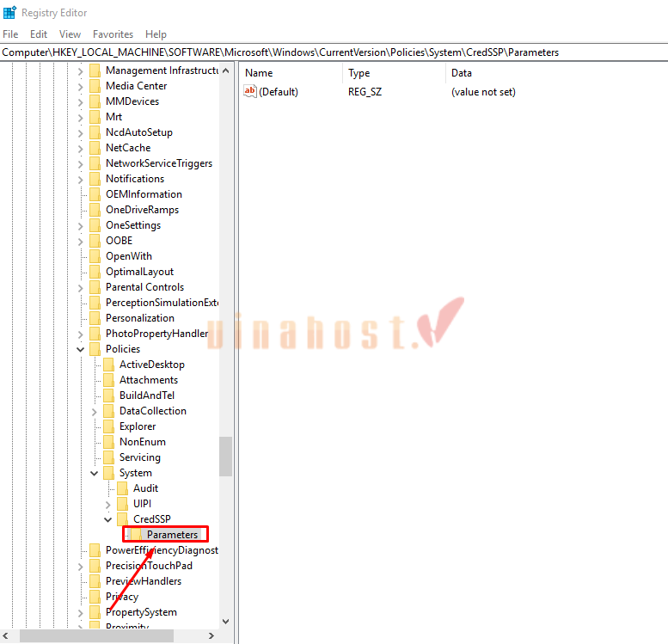Open the Favorites menu
Image resolution: width=668 pixels, height=644 pixels.
pyautogui.click(x=113, y=34)
